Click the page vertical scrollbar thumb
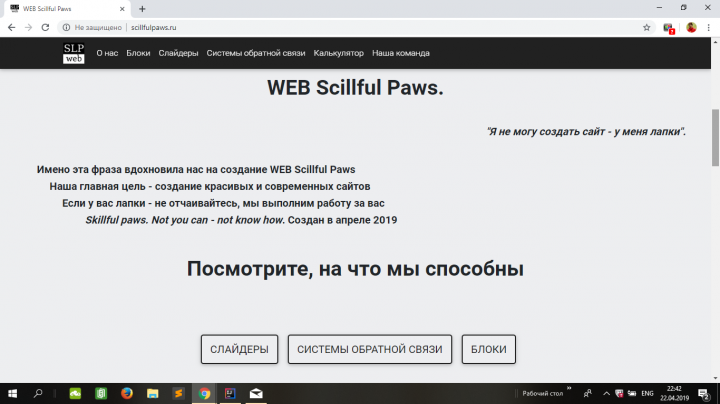 pyautogui.click(x=715, y=138)
